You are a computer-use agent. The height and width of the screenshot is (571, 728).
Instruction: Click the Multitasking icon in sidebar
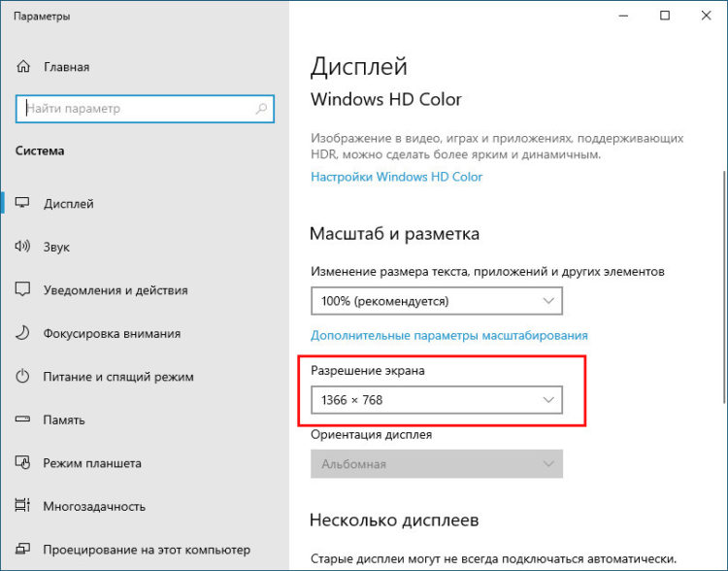[x=23, y=506]
